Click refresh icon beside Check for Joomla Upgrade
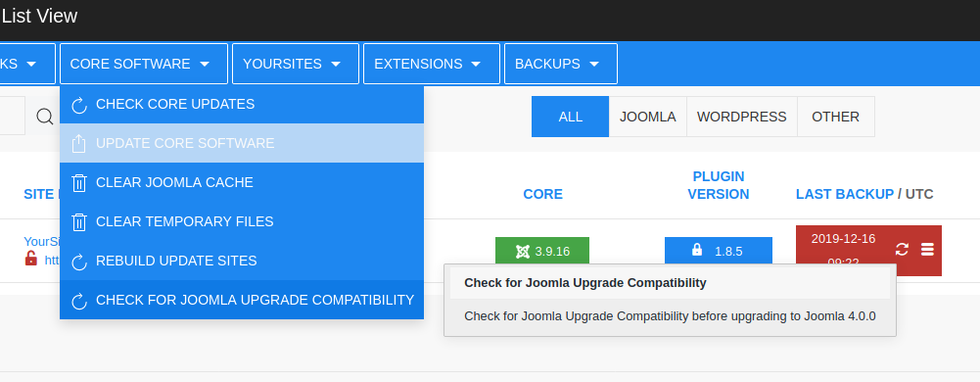The height and width of the screenshot is (382, 980). 78,301
